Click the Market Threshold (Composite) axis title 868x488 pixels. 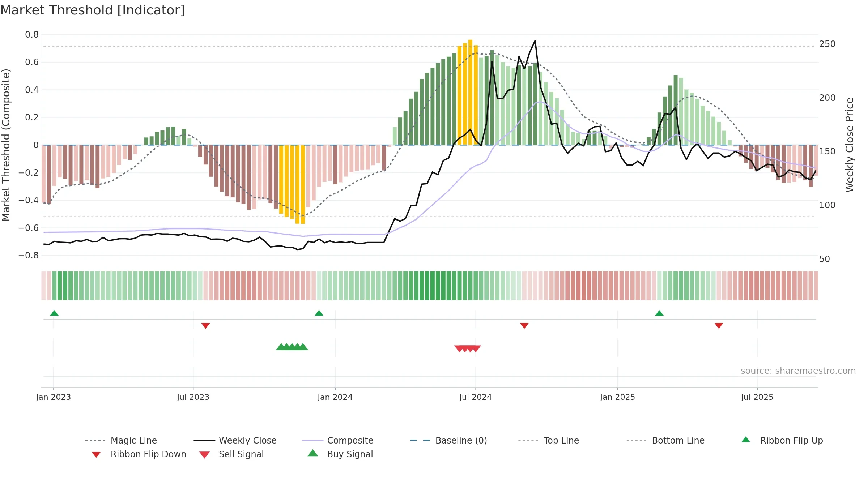[6, 145]
